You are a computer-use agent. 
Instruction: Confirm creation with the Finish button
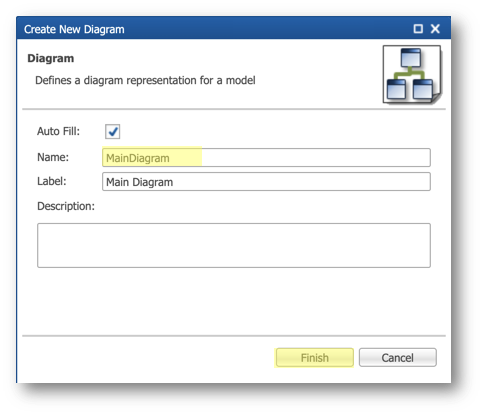315,358
